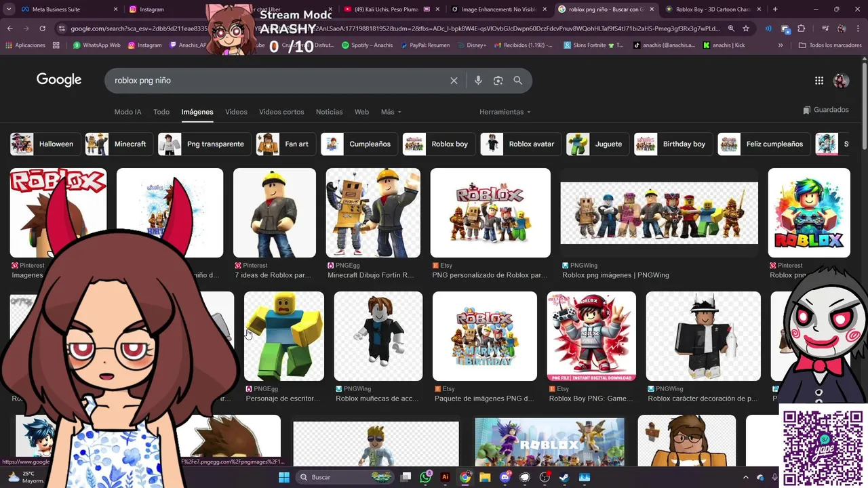The height and width of the screenshot is (488, 868).
Task: Switch to the Kali Uchis YouTube tab
Action: pyautogui.click(x=390, y=9)
